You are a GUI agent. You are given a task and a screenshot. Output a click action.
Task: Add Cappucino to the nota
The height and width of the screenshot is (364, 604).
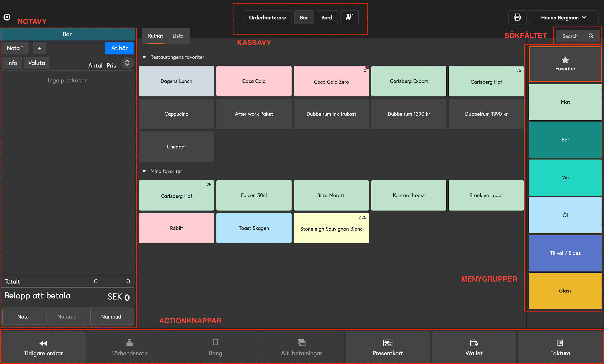[177, 114]
